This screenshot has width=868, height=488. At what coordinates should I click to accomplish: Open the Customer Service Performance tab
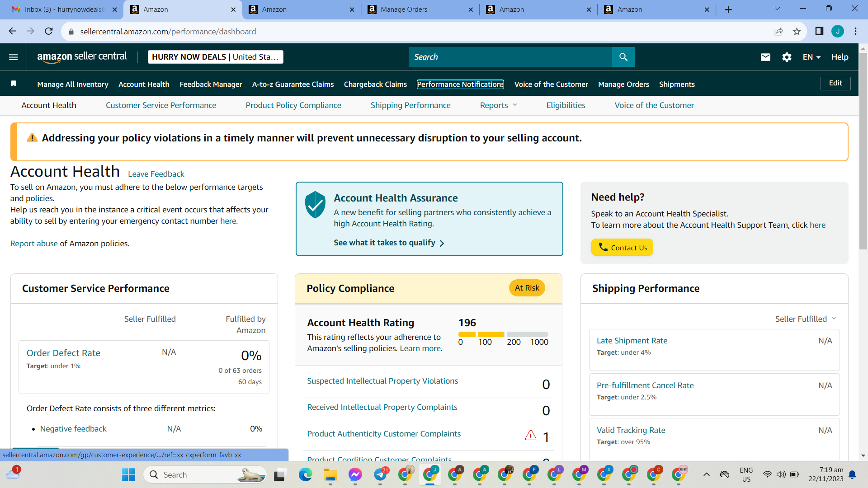coord(161,105)
